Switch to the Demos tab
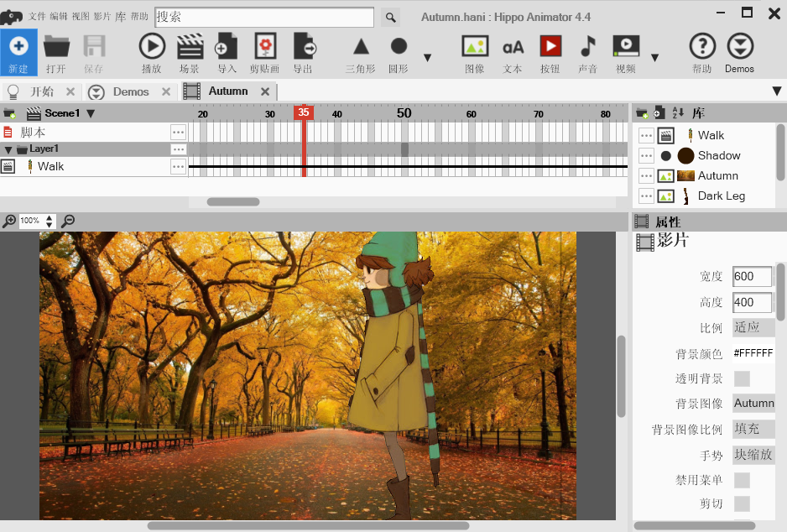This screenshot has height=532, width=787. tap(131, 91)
